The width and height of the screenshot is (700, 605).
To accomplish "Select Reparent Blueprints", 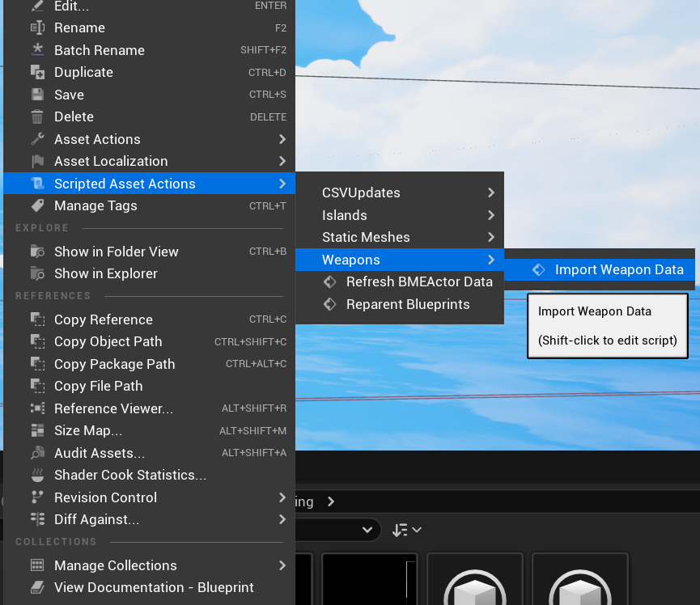I will pos(407,304).
